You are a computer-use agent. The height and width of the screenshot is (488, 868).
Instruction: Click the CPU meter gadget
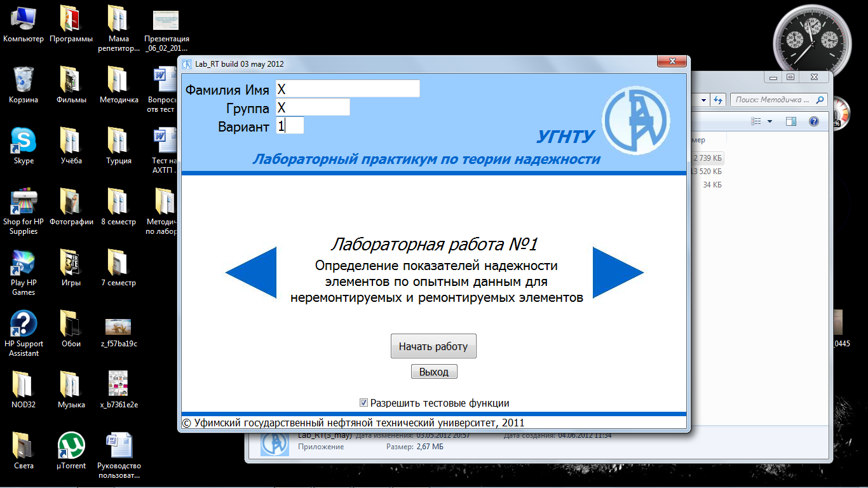840,112
